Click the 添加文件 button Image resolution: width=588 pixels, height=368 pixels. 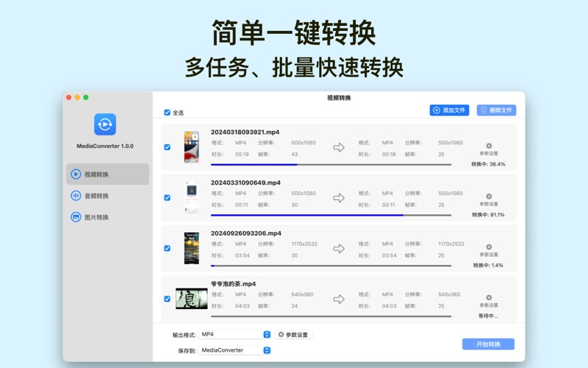point(449,110)
